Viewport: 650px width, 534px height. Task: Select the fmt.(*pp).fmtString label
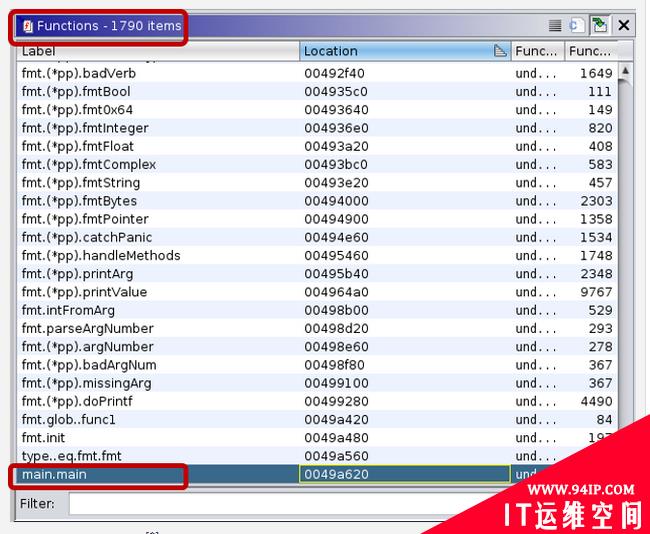(x=81, y=183)
